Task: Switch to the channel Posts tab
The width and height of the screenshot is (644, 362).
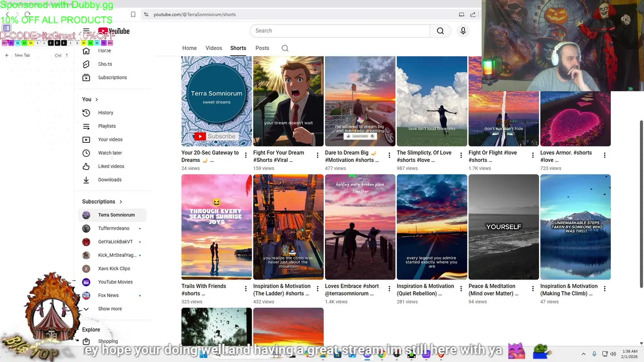Action: pyautogui.click(x=262, y=48)
